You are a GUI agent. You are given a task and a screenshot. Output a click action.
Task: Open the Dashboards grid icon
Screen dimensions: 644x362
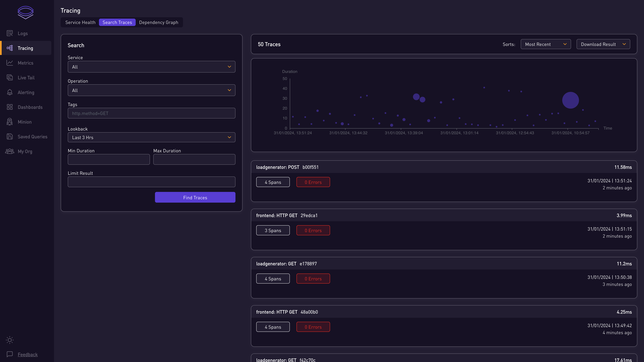pyautogui.click(x=10, y=107)
